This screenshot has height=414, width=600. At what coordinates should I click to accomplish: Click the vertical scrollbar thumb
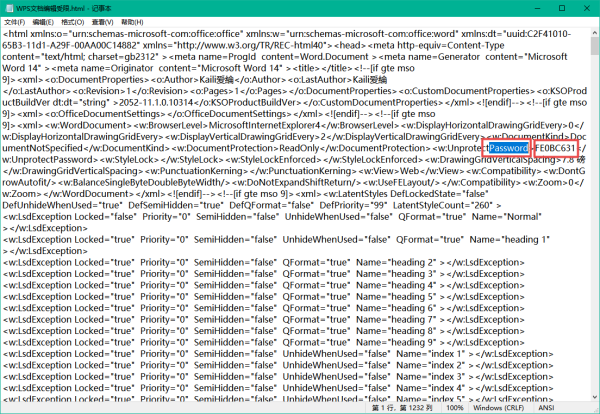(595, 46)
